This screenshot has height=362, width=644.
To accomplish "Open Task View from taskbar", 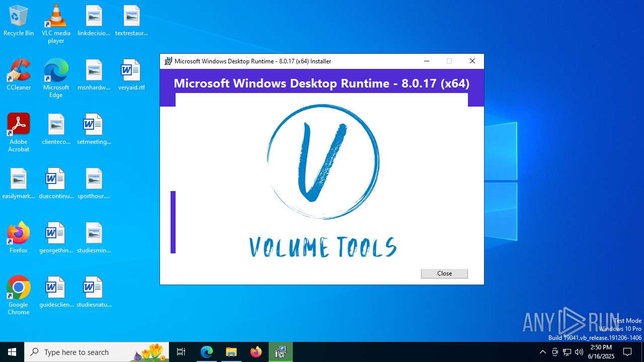I will pos(181,352).
